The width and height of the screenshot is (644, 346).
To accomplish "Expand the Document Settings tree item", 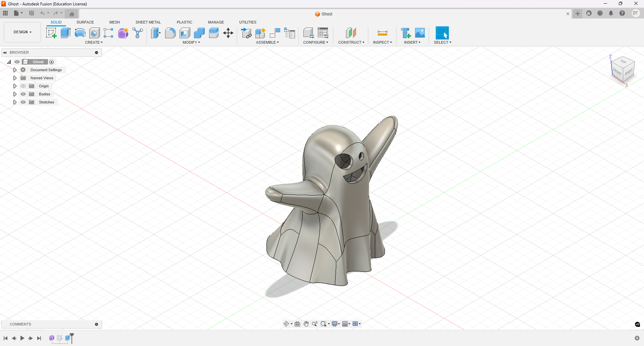I will [x=15, y=70].
